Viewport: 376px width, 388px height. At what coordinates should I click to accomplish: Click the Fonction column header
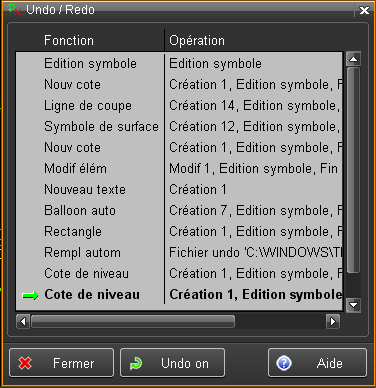pos(69,41)
